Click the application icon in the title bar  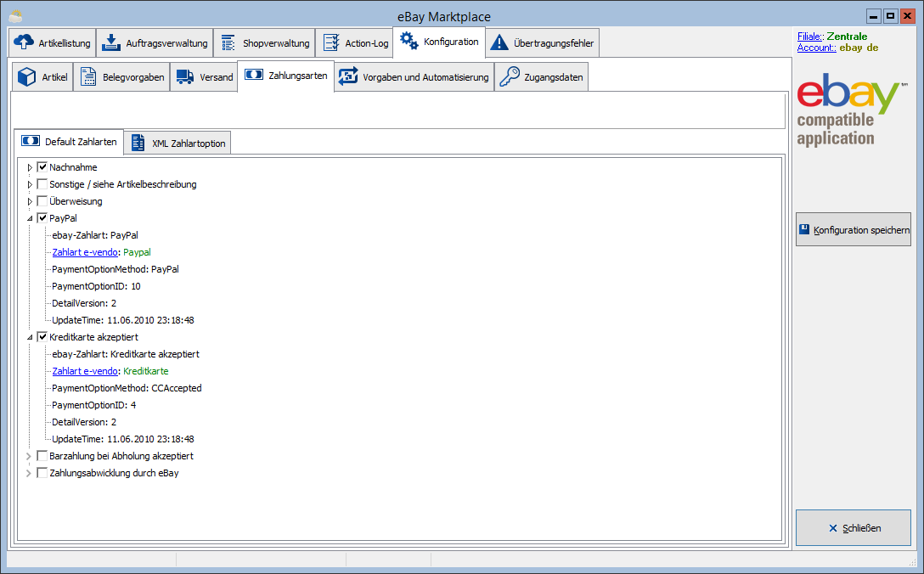coord(15,16)
